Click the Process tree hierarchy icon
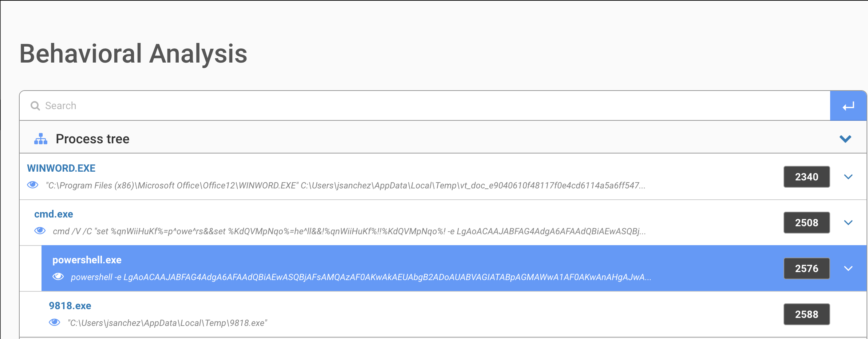This screenshot has height=339, width=868. point(41,139)
